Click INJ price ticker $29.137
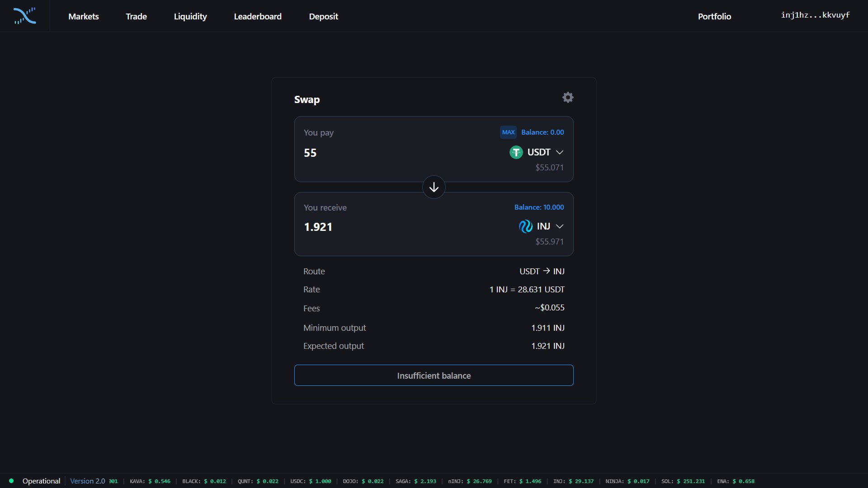Image resolution: width=868 pixels, height=488 pixels. (x=573, y=481)
